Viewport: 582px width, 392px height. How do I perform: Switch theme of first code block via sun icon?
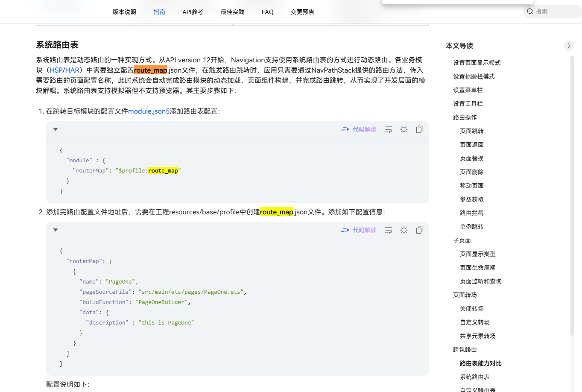click(x=404, y=129)
